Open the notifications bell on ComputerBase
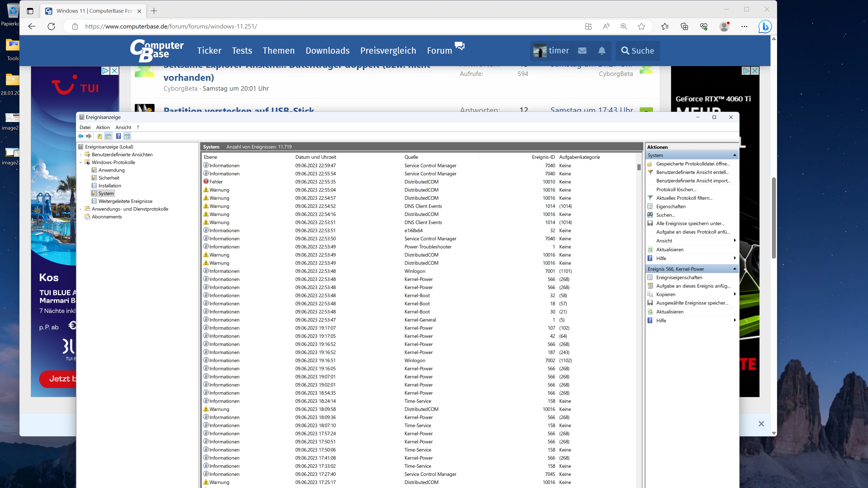Viewport: 868px width, 488px height. coord(602,51)
